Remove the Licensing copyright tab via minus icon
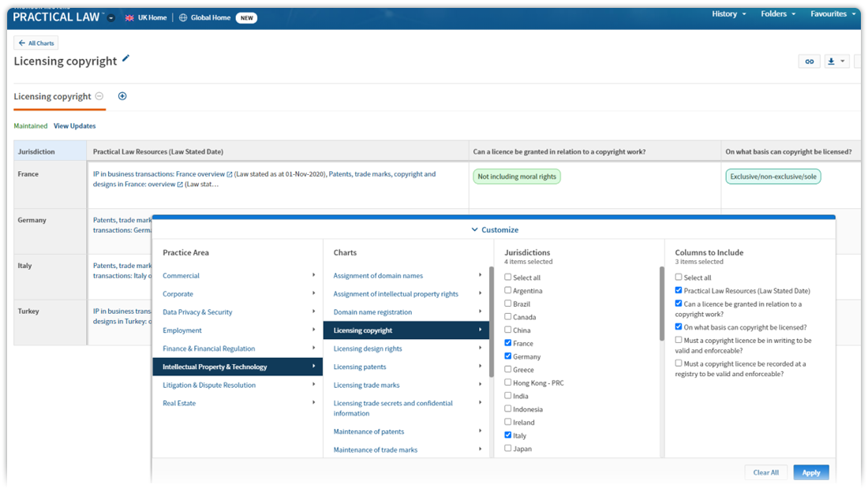Viewport: 868px width, 488px height. coord(99,96)
